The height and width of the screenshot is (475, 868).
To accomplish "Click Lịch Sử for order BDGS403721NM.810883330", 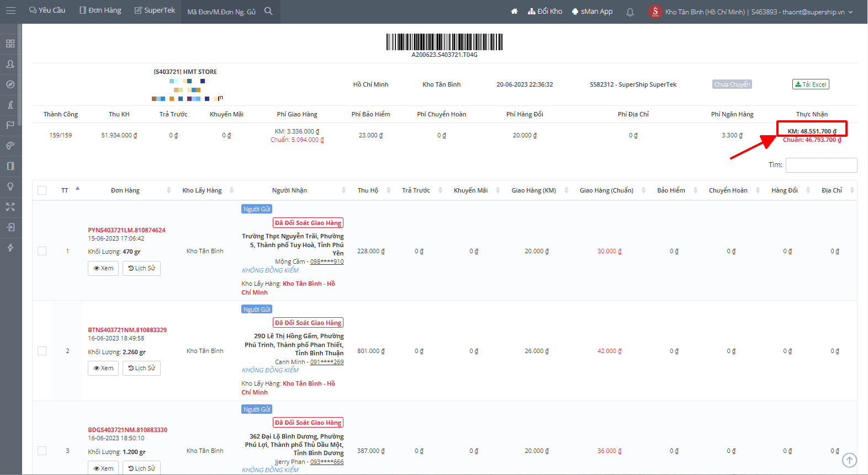I will point(141,468).
